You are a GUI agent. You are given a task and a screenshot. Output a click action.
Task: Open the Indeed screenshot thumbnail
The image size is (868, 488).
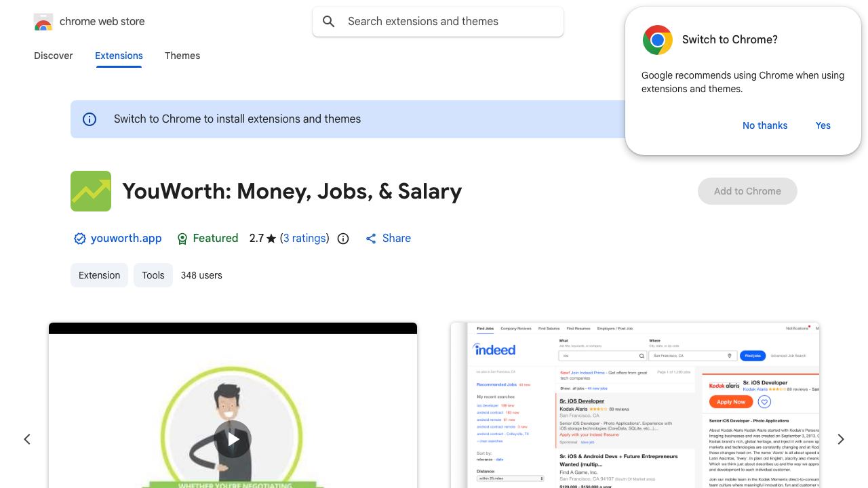[x=635, y=405]
